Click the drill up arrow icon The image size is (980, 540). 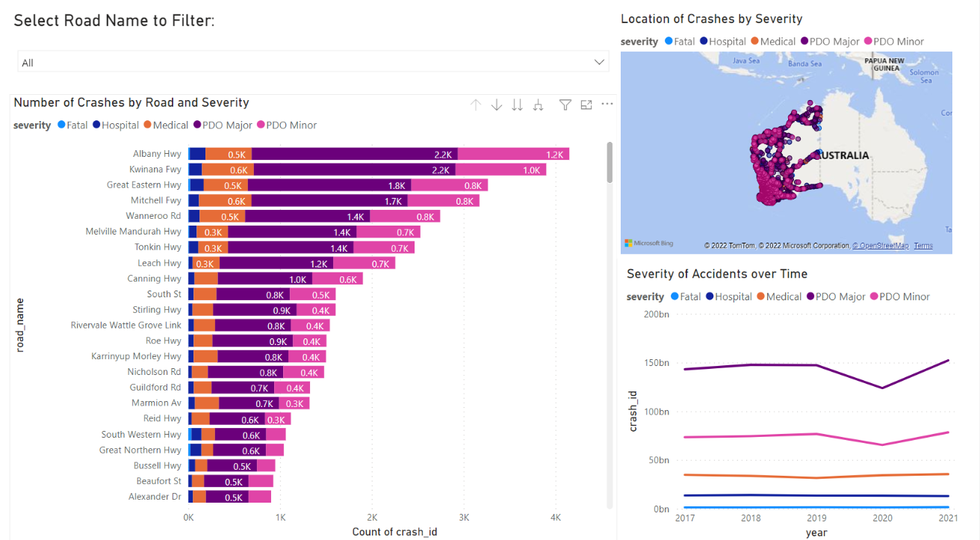(x=476, y=105)
